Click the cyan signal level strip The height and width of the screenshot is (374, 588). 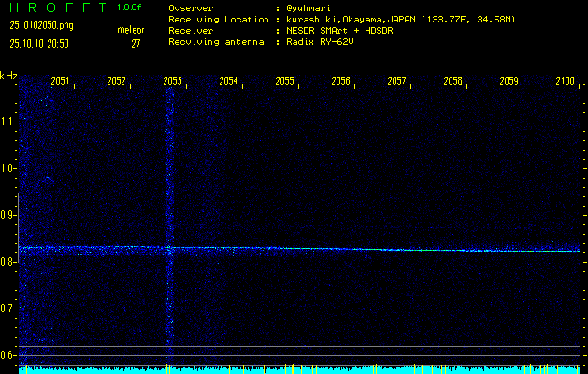click(299, 370)
